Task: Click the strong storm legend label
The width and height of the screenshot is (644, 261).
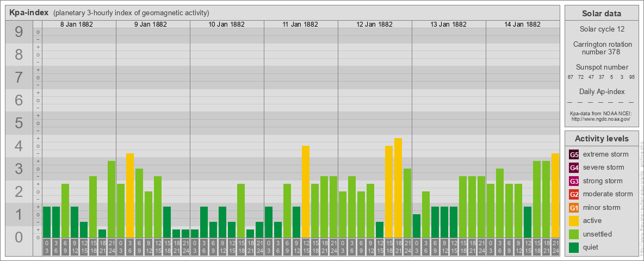Action: 603,181
